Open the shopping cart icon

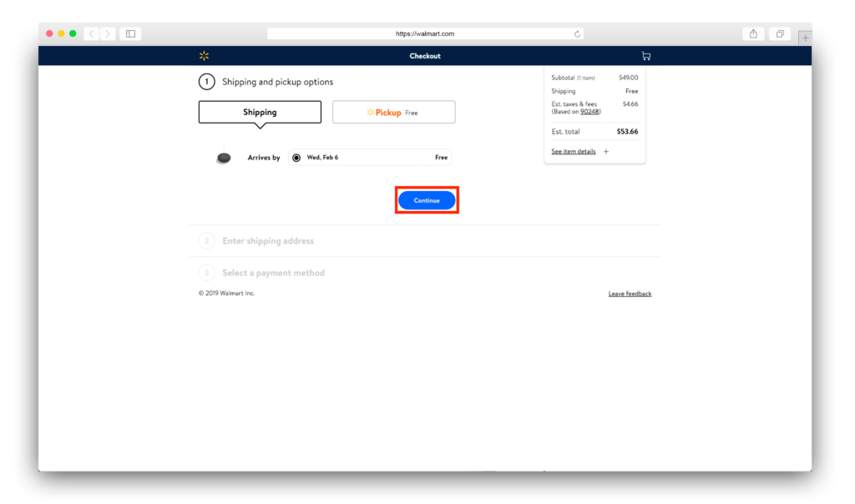point(646,56)
